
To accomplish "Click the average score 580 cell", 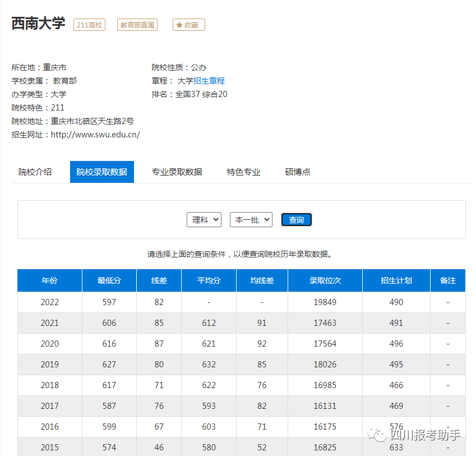I will click(209, 447).
